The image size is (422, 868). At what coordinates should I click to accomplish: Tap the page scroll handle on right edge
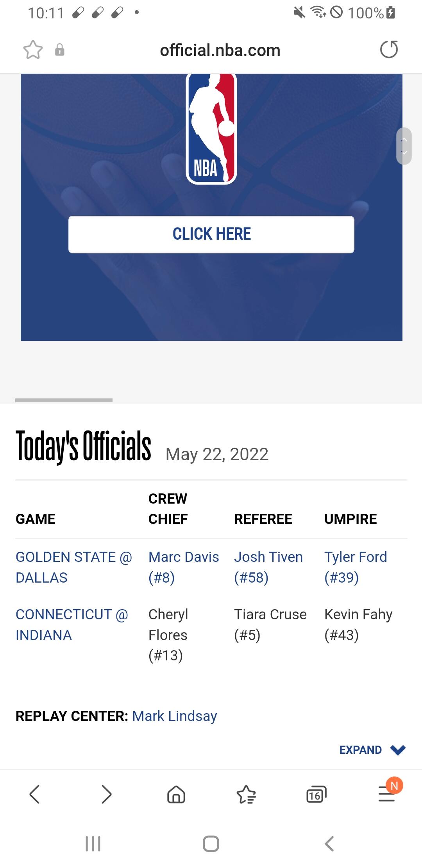click(404, 146)
